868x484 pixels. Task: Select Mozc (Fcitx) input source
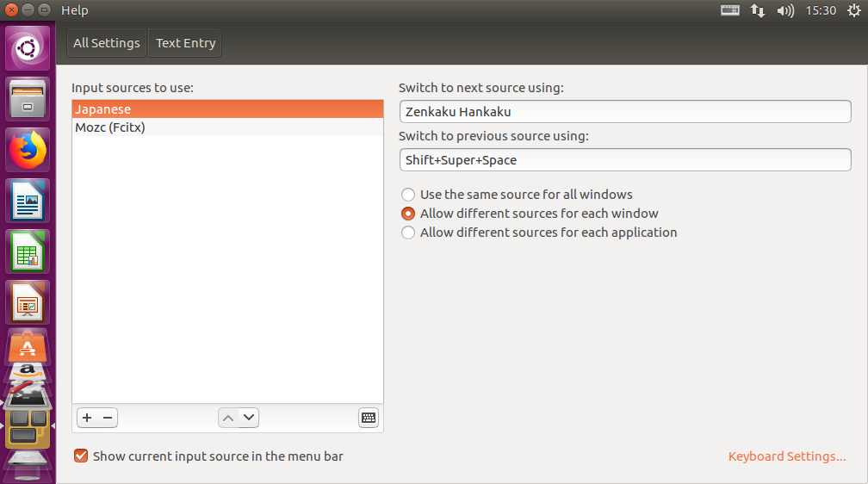coord(227,127)
